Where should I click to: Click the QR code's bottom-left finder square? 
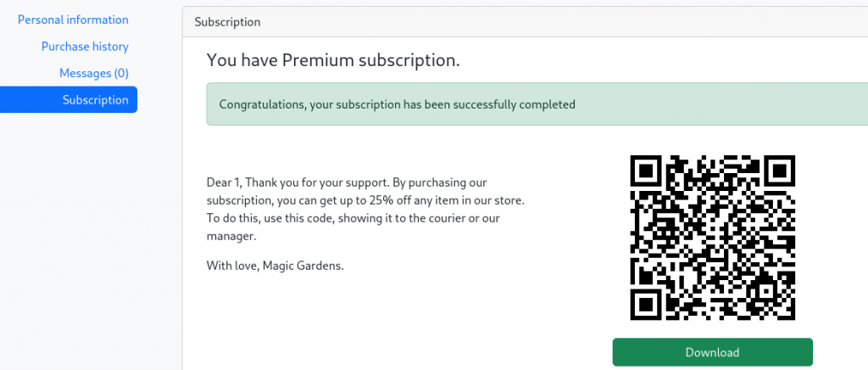point(646,304)
